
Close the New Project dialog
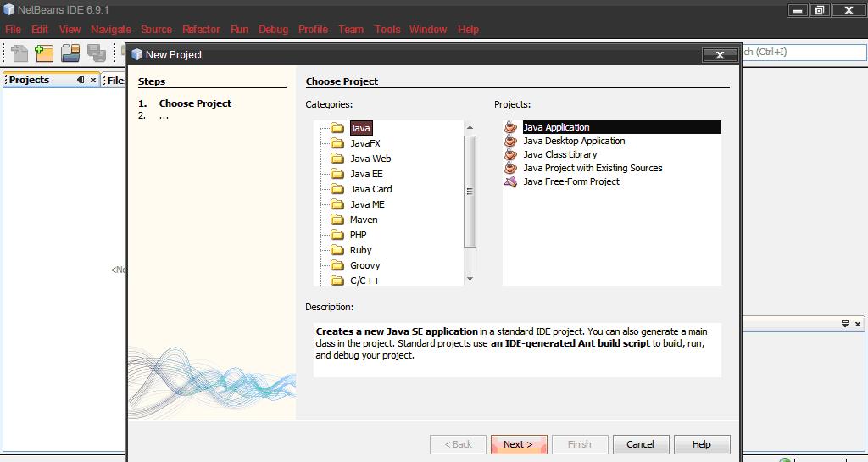(x=720, y=55)
